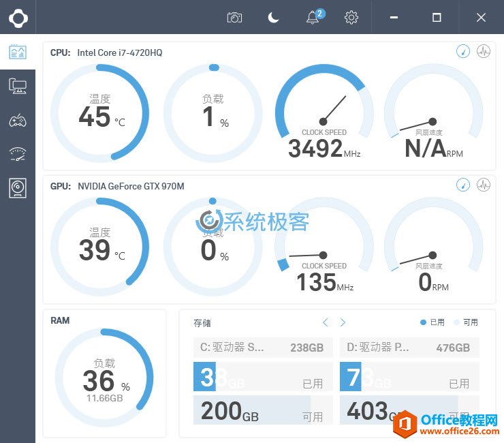Open settings via the gear icon
The width and height of the screenshot is (504, 443).
point(351,18)
